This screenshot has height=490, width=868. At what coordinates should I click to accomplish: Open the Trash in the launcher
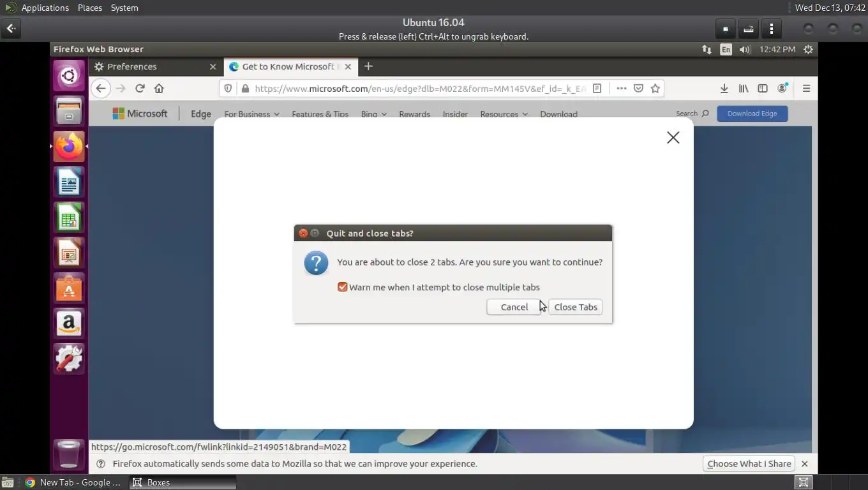(69, 454)
